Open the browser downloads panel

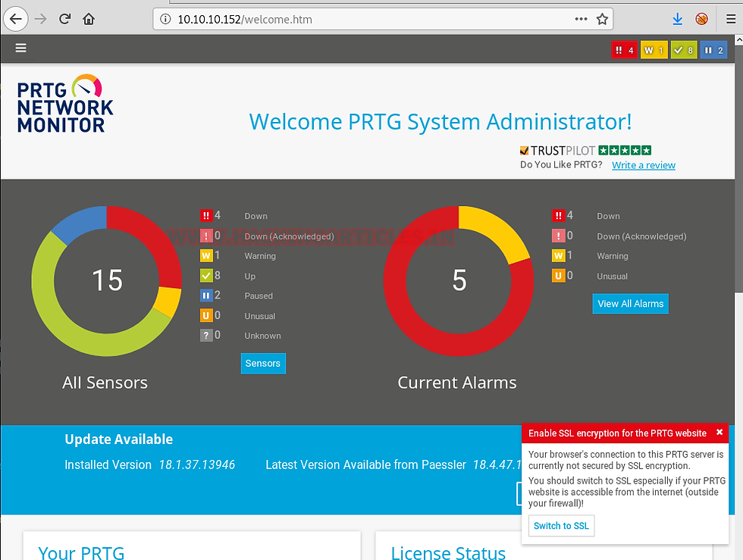pyautogui.click(x=678, y=19)
